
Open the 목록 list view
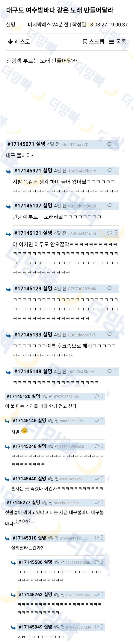point(118,42)
